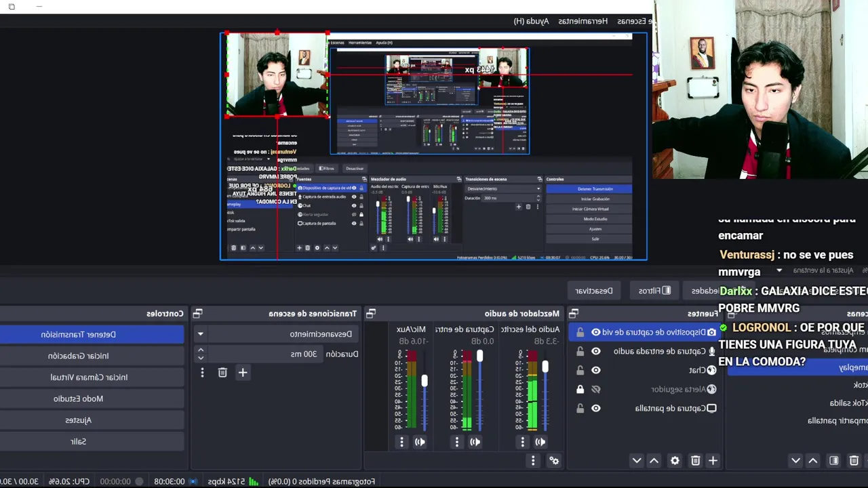Hide Dispositivo de captura de video source
The height and width of the screenshot is (488, 868).
(595, 332)
